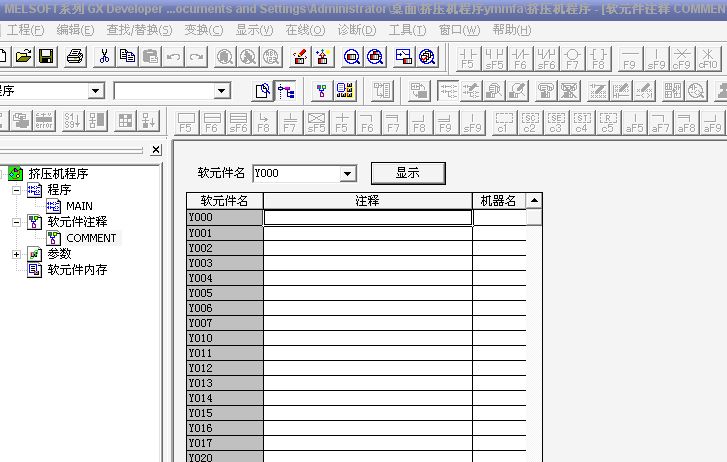The width and height of the screenshot is (727, 462).
Task: Open the MAIN program in tree
Action: (79, 206)
